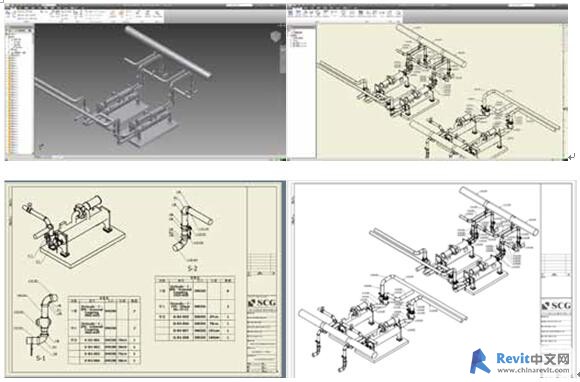Image resolution: width=580 pixels, height=382 pixels.
Task: Select the large header pipe in the gray 3D viewport
Action: click(168, 51)
